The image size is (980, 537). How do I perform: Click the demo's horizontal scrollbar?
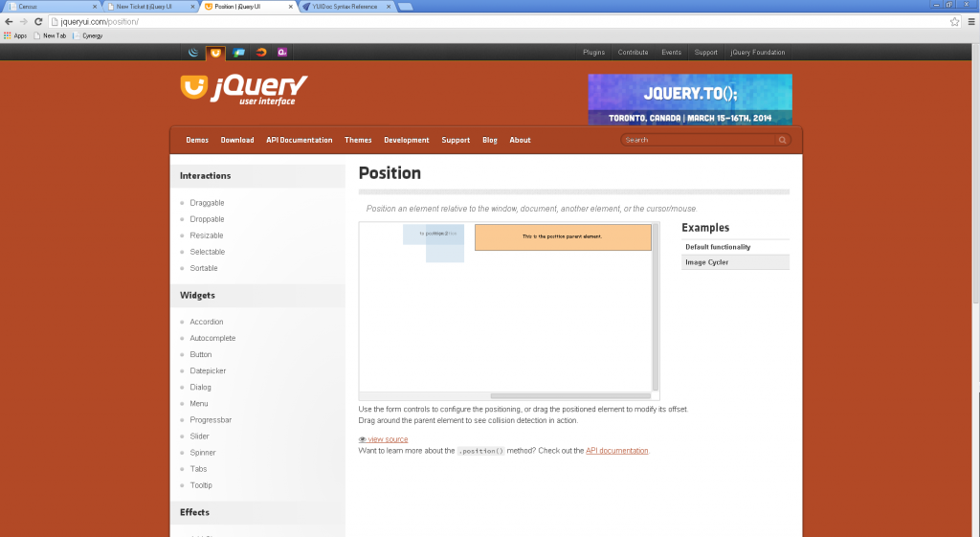(x=568, y=395)
